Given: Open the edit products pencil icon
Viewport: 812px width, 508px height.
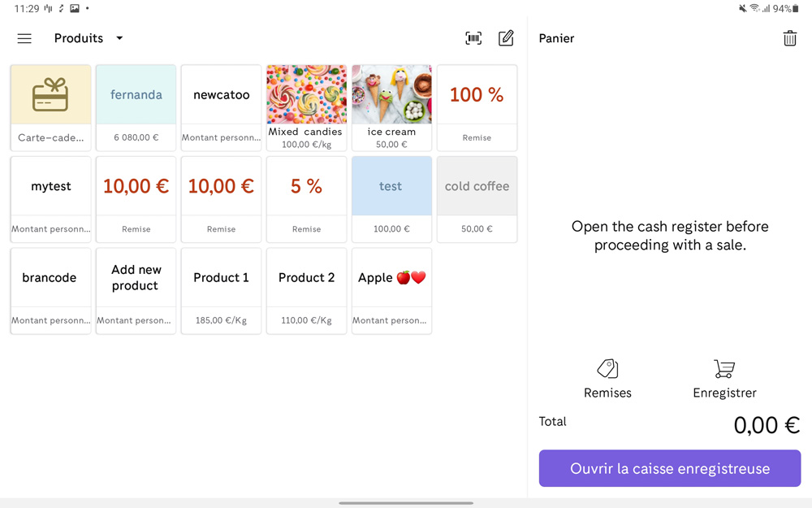Looking at the screenshot, I should coord(506,38).
